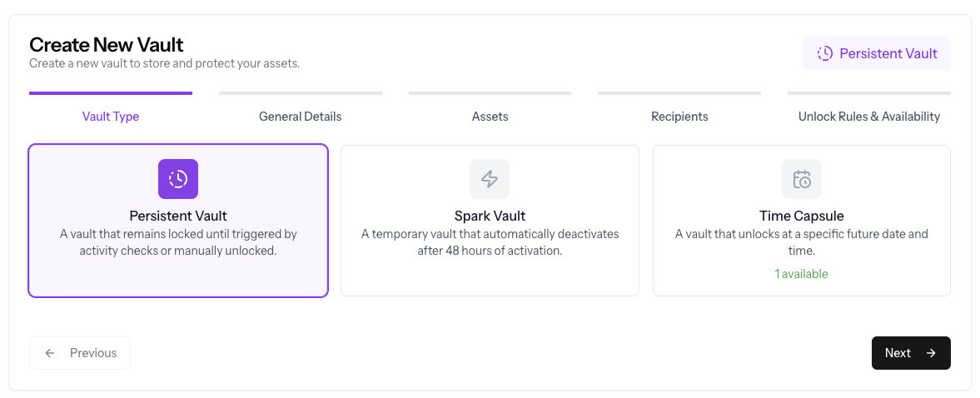
Task: Click the Spark Vault lightning bolt icon
Action: coord(490,179)
